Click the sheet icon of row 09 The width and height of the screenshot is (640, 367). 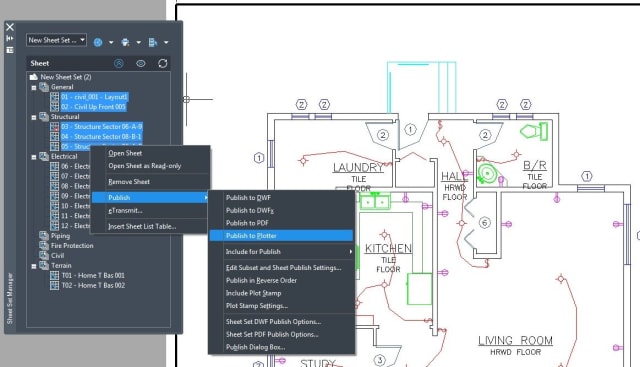point(54,196)
